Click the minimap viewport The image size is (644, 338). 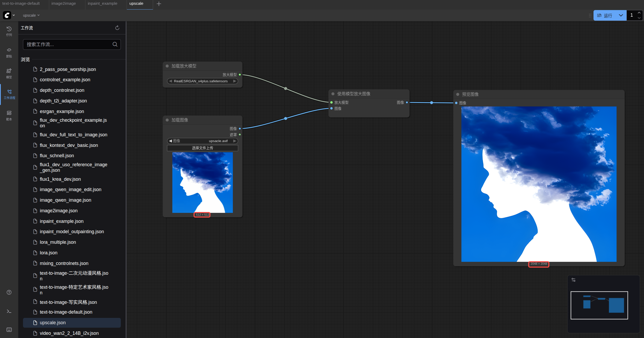pos(599,305)
